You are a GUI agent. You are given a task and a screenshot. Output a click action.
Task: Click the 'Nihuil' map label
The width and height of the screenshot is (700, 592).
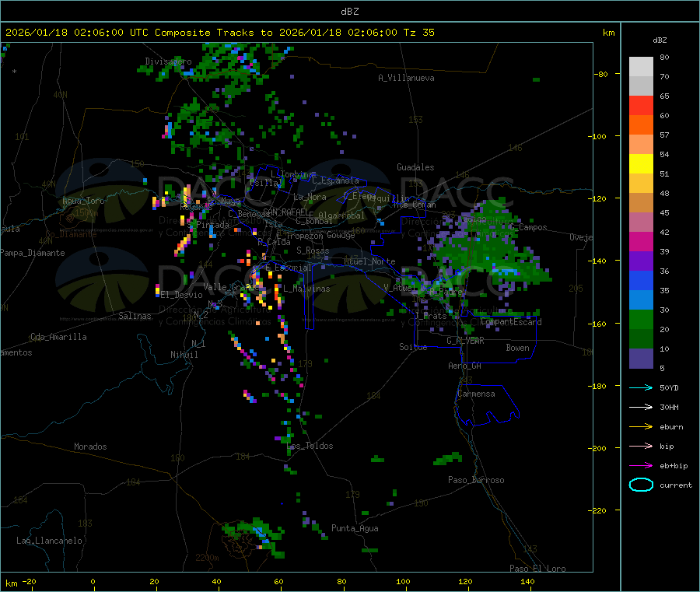coord(184,355)
